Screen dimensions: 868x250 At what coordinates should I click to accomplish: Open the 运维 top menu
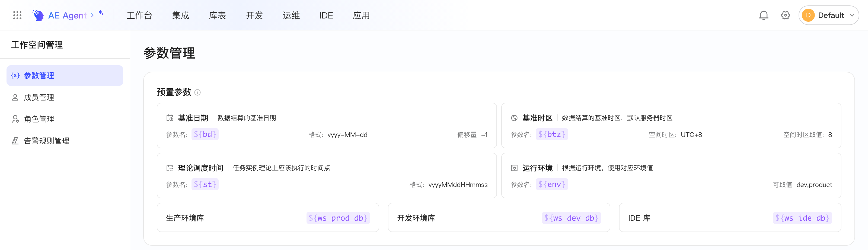point(291,15)
